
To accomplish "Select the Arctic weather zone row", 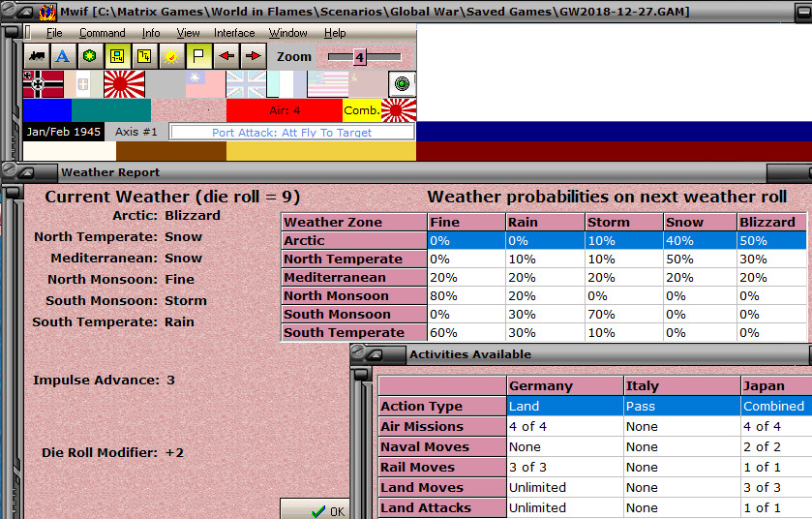I will pos(544,241).
